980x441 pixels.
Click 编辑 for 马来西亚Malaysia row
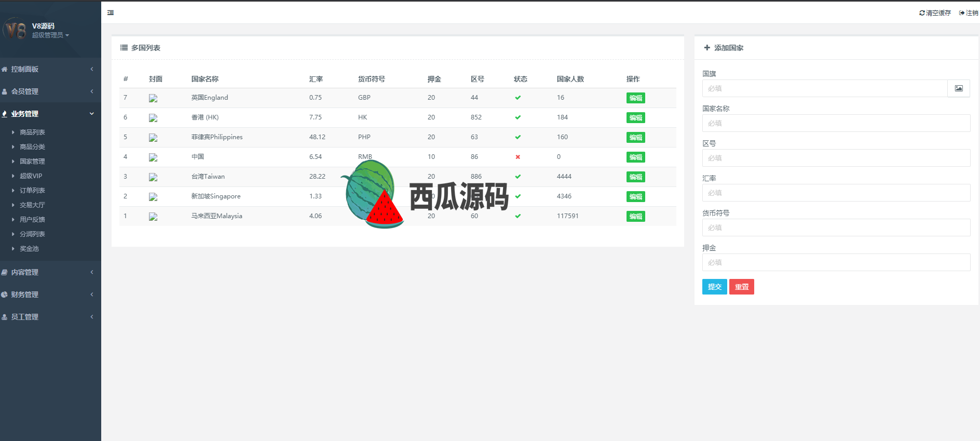[x=635, y=216]
